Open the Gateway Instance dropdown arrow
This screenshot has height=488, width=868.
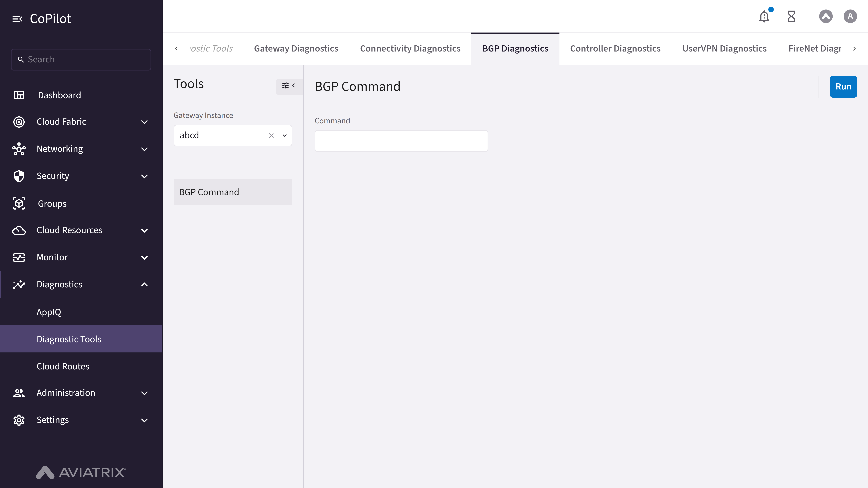tap(285, 135)
